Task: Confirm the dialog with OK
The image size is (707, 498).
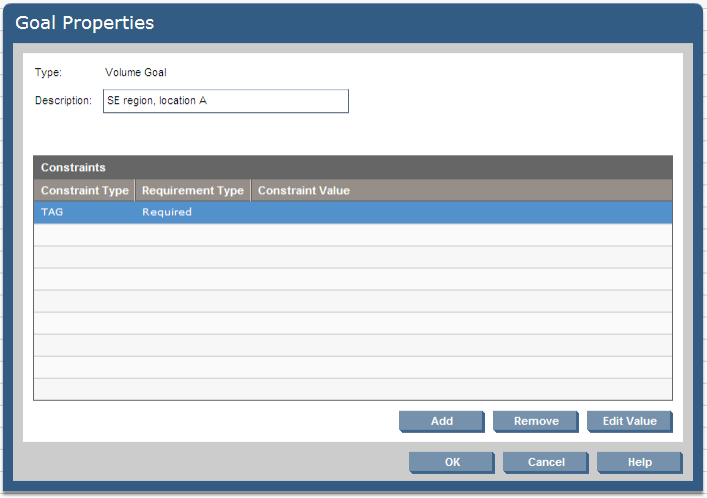Action: [x=451, y=462]
